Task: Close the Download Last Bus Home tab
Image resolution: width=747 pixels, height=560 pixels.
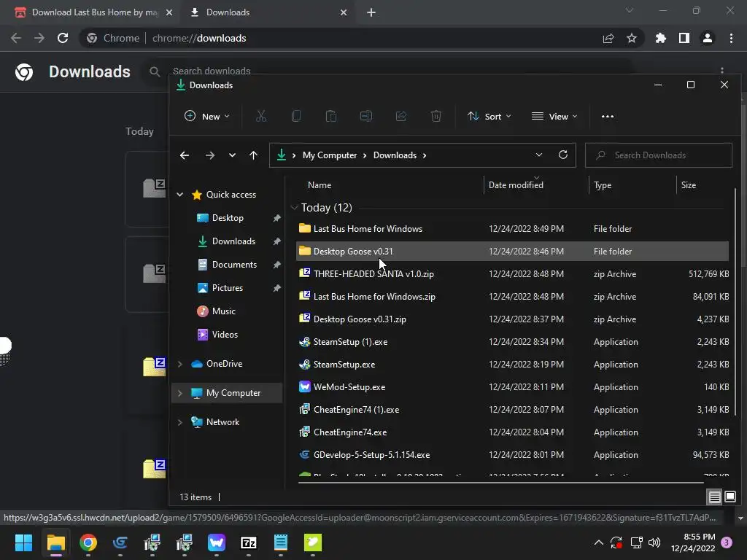Action: 169,12
